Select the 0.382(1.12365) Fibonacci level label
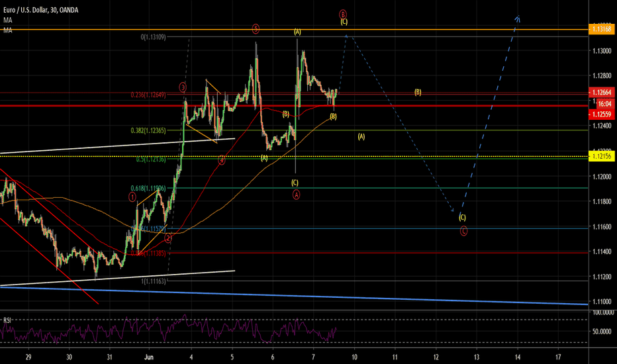617x364 pixels. pyautogui.click(x=148, y=130)
